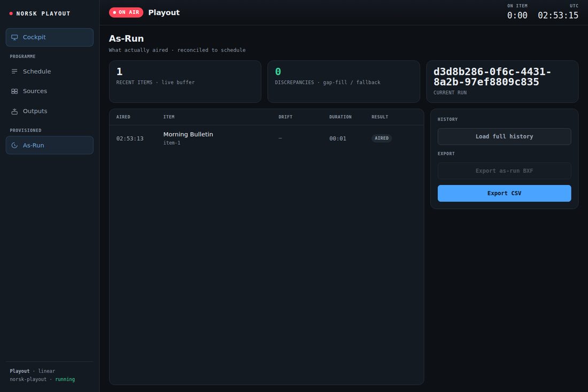Screen dimensions: 588x392
Task: Click the green running status text
Action: tap(65, 379)
